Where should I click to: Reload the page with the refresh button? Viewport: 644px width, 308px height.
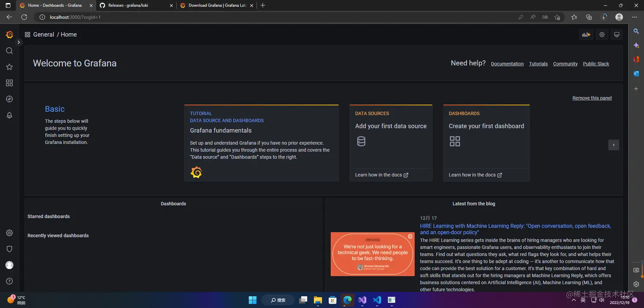click(x=24, y=17)
